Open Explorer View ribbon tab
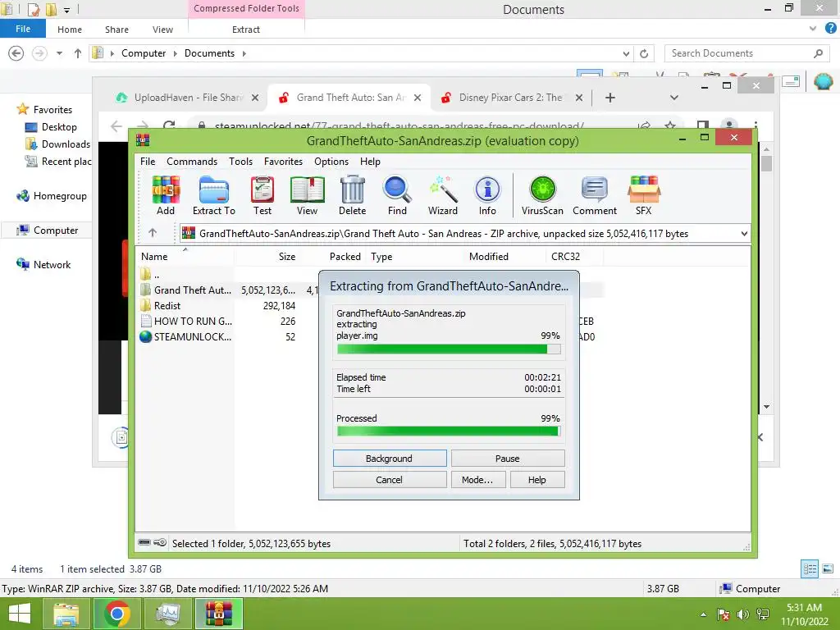This screenshot has width=840, height=630. tap(162, 30)
